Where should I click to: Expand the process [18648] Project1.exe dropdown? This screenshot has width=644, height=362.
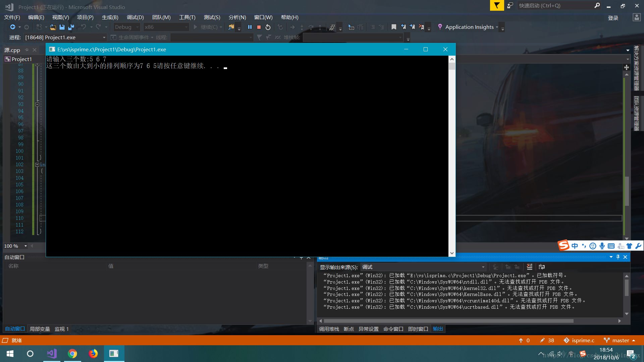(104, 38)
